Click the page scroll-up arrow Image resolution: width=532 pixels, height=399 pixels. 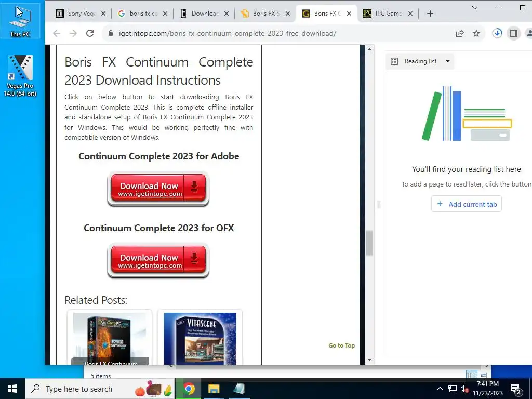369,49
